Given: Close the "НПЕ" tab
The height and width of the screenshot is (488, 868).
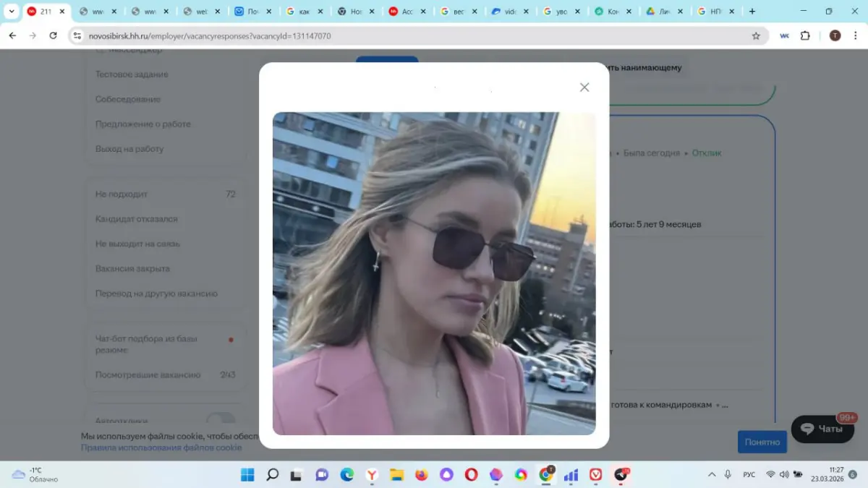Looking at the screenshot, I should tap(733, 12).
